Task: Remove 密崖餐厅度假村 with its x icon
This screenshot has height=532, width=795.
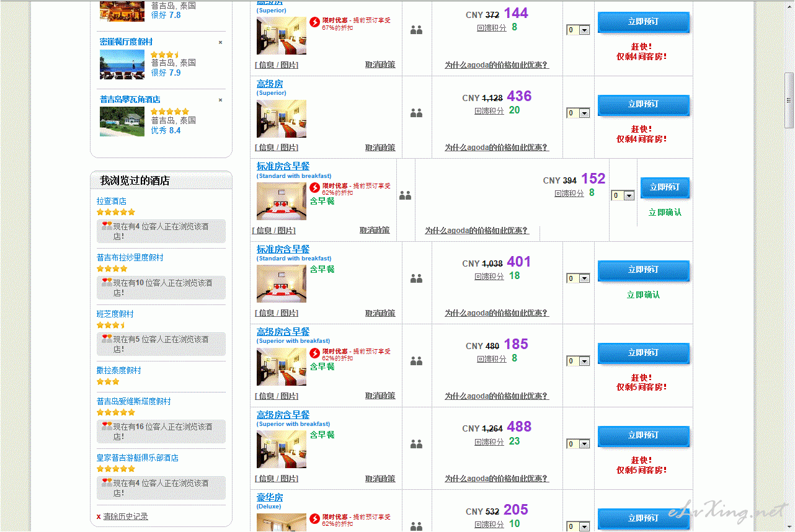Action: 220,43
